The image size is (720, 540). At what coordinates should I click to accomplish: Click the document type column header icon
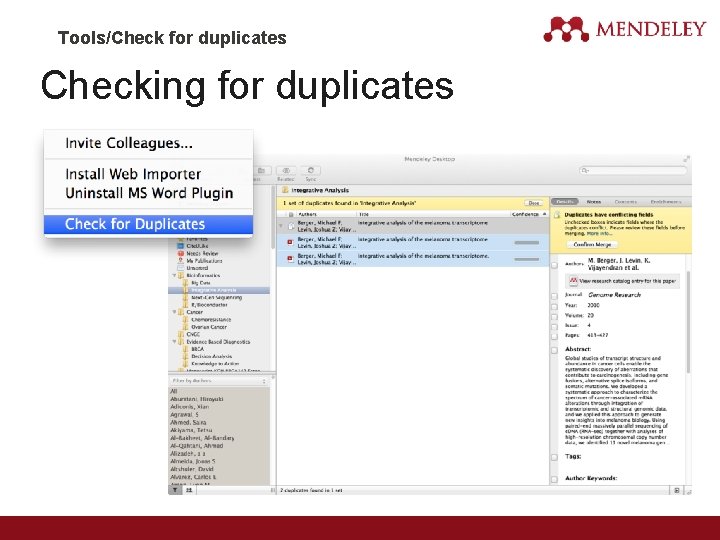pyautogui.click(x=291, y=214)
